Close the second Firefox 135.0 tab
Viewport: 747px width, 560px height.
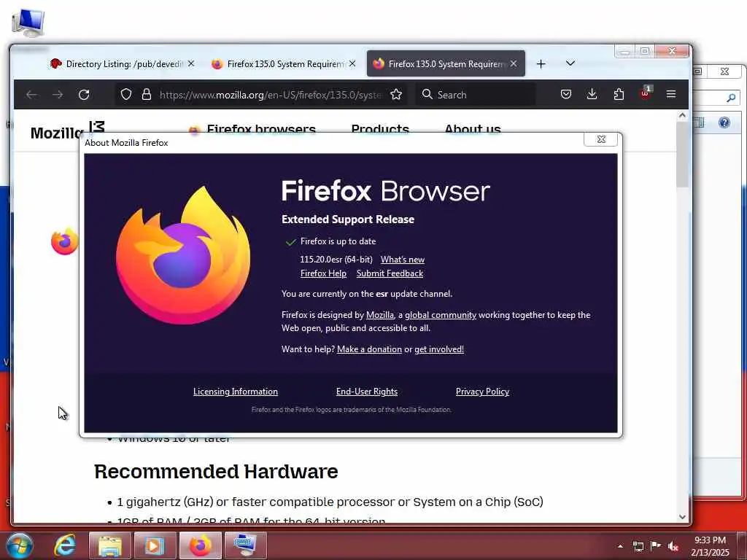point(352,63)
